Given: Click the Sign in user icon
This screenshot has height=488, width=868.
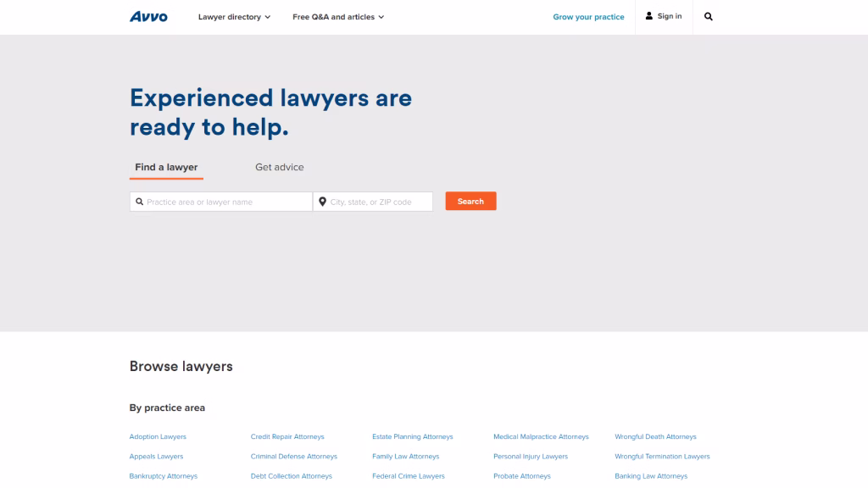Looking at the screenshot, I should (x=648, y=16).
